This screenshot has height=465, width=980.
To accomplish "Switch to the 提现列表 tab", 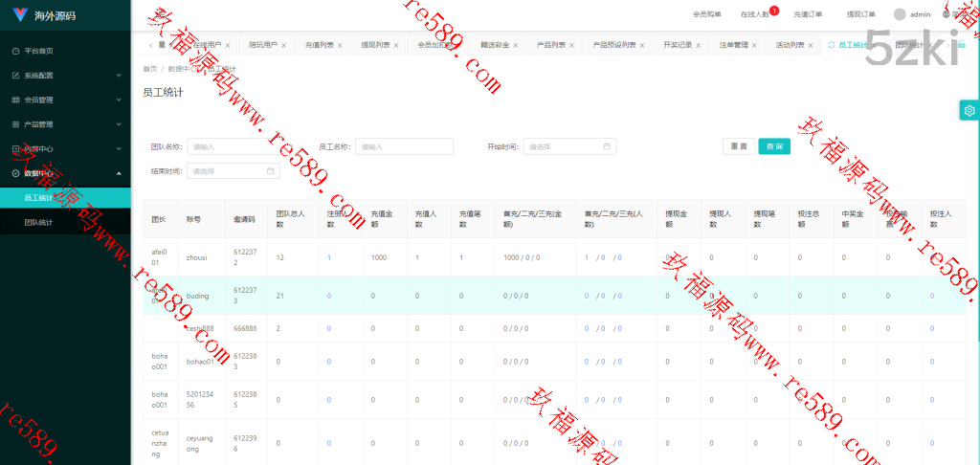I will click(x=375, y=45).
